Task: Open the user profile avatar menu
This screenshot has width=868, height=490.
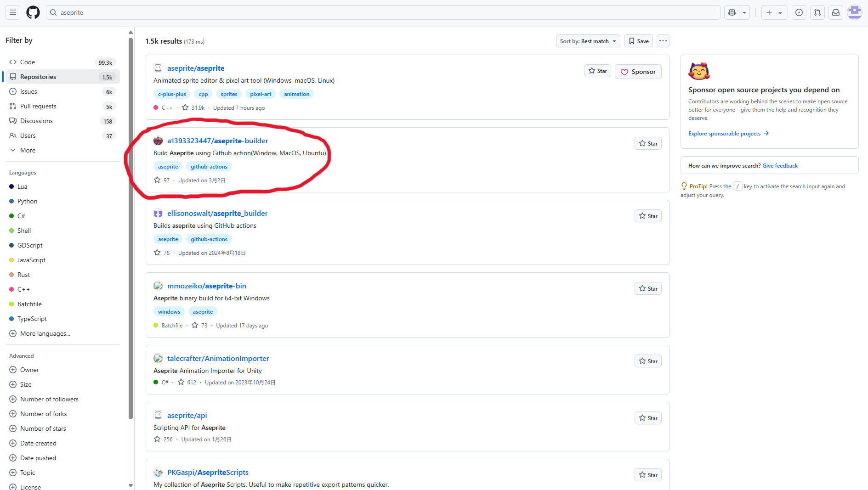Action: click(x=855, y=12)
